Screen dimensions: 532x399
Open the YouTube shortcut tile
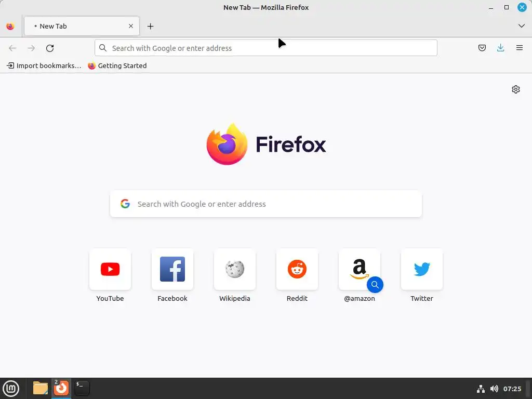pos(110,269)
